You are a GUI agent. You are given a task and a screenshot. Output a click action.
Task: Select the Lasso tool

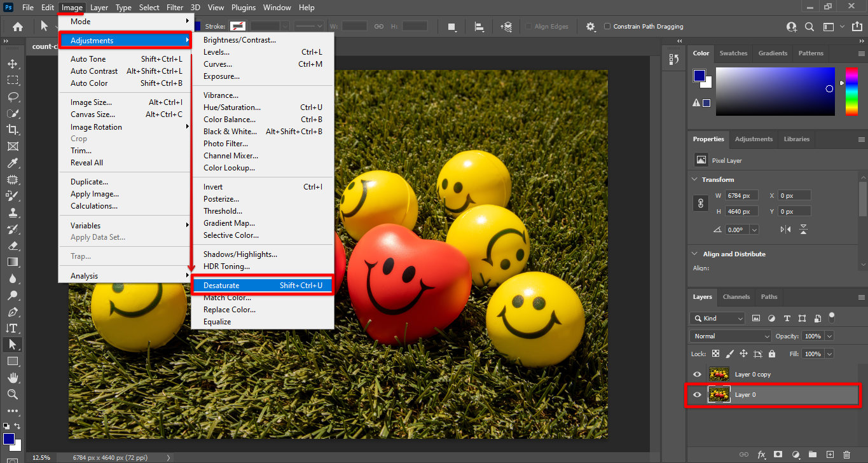click(12, 97)
